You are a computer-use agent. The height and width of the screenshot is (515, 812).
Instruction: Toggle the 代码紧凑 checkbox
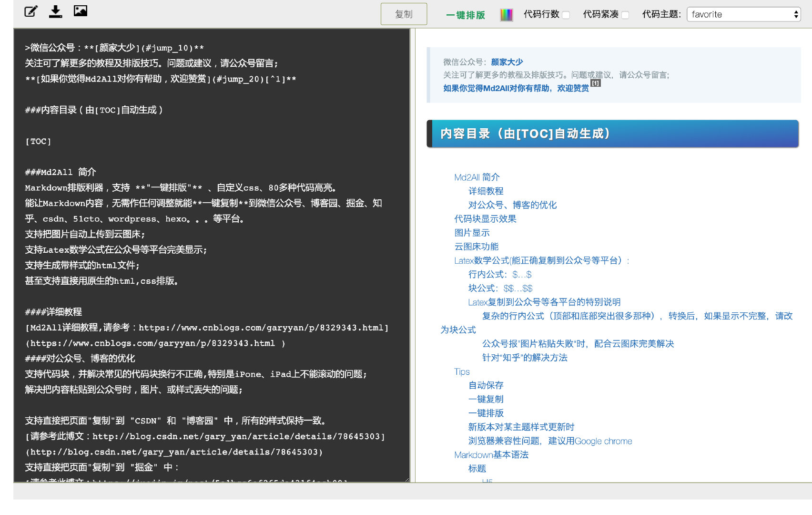625,15
